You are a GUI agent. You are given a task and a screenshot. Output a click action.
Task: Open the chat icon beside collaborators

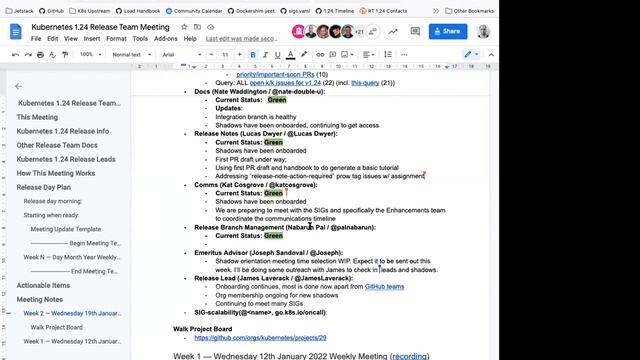372,31
